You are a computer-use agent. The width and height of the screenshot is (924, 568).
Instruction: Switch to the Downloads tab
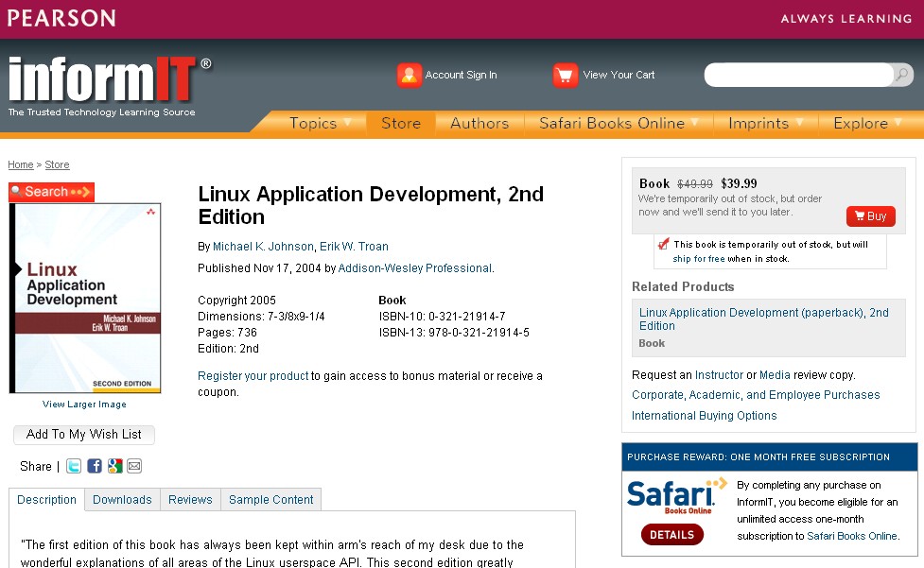pos(122,500)
